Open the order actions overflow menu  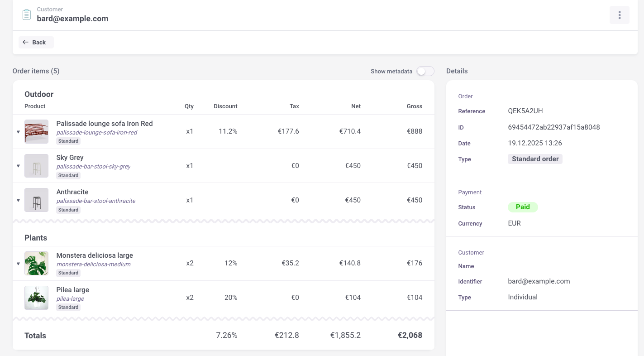(x=619, y=14)
